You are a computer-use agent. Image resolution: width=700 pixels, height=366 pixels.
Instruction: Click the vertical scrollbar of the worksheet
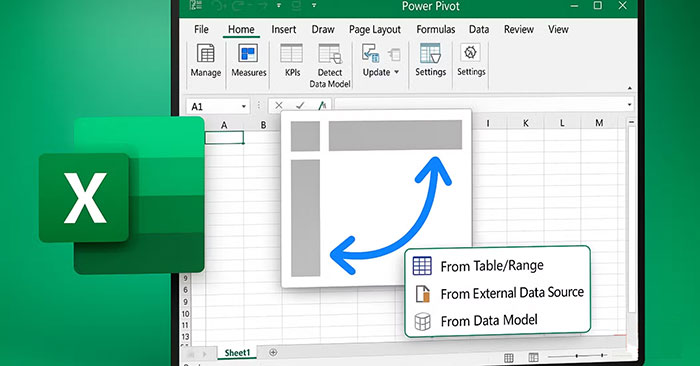pos(631,219)
